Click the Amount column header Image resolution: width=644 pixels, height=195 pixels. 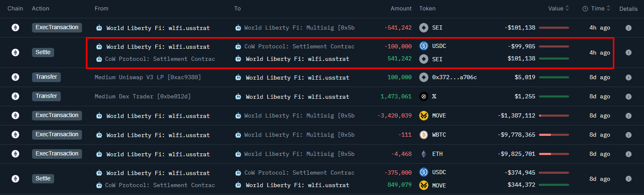click(401, 9)
